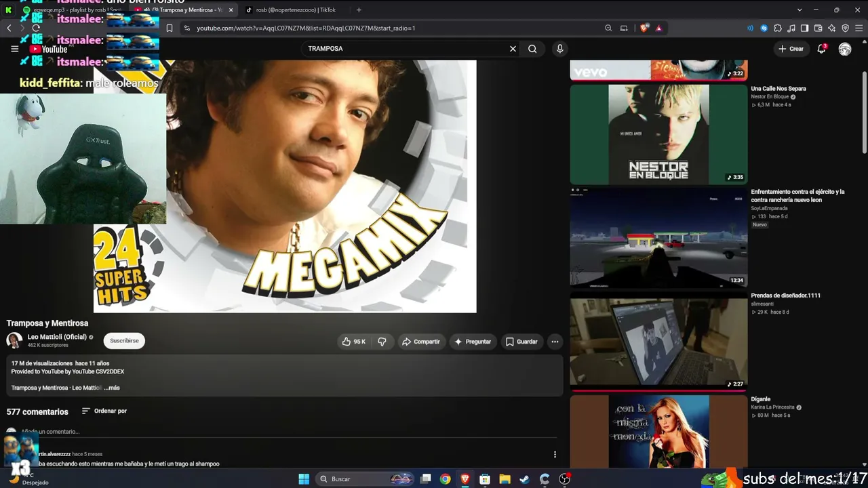868x488 pixels.
Task: Subscribe with the Suscribirse button
Action: (124, 341)
